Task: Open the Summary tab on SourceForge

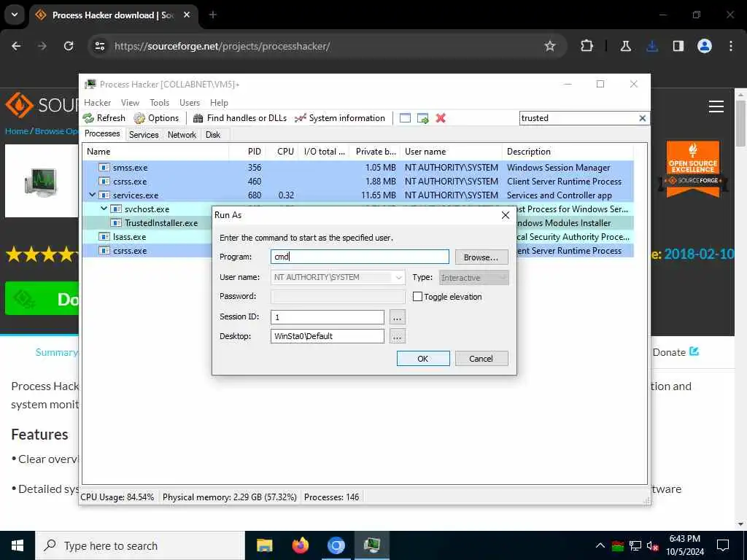Action: [57, 352]
